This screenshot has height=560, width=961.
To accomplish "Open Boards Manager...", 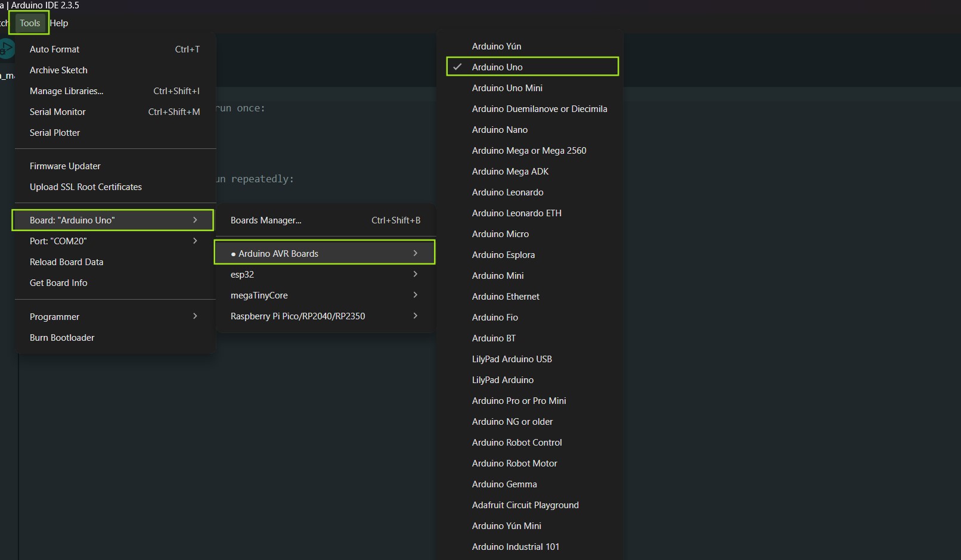I will (x=325, y=220).
